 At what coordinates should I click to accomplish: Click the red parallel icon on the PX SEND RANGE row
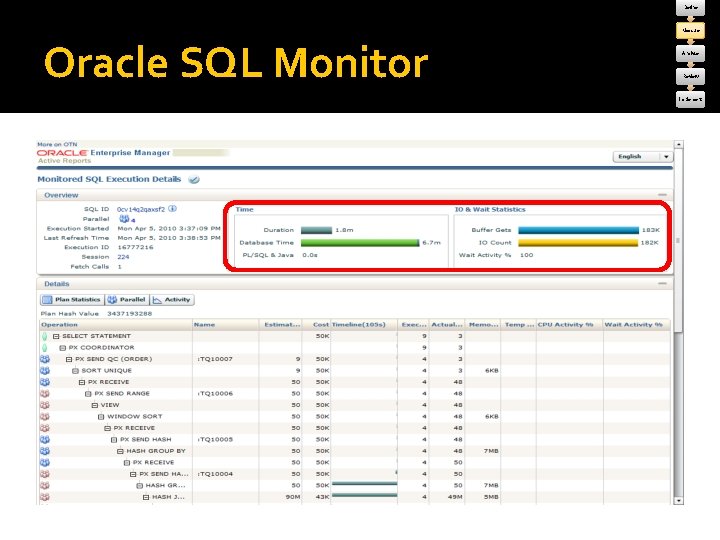click(x=45, y=394)
